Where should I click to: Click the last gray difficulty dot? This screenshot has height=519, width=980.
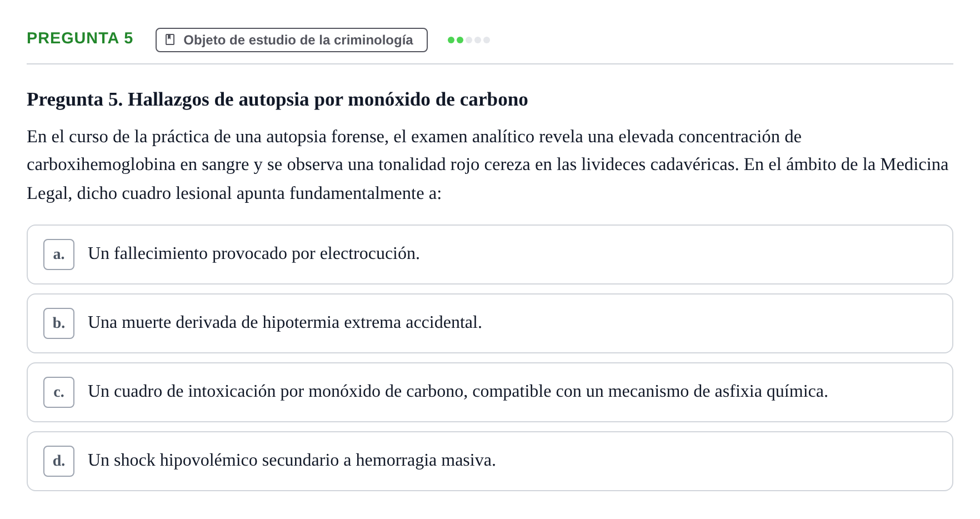tap(487, 40)
